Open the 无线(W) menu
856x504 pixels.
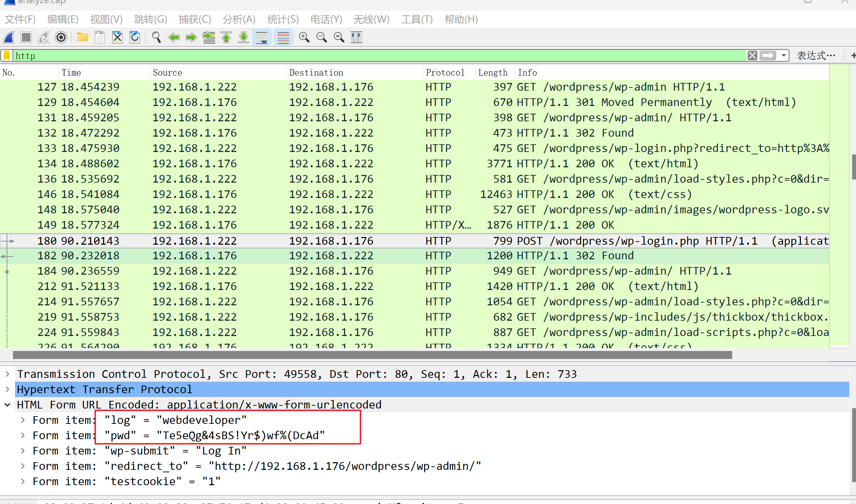click(372, 20)
